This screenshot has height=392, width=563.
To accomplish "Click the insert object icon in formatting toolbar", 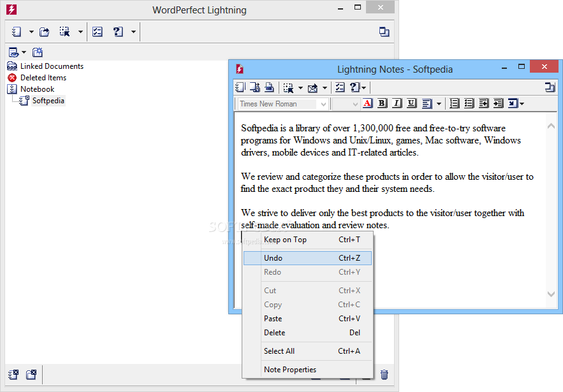I will coord(513,103).
